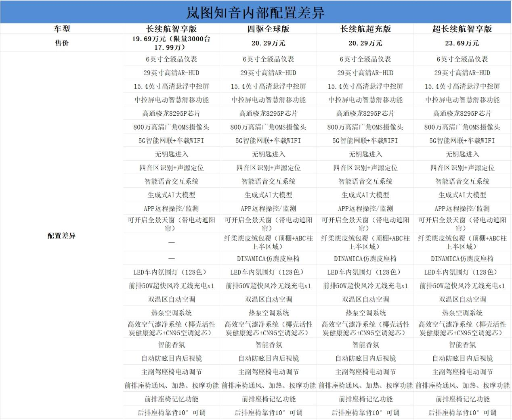Image resolution: width=512 pixels, height=420 pixels.
Task: Select 热泵空调系统 in the 长续航超充版 column
Action: [x=365, y=313]
